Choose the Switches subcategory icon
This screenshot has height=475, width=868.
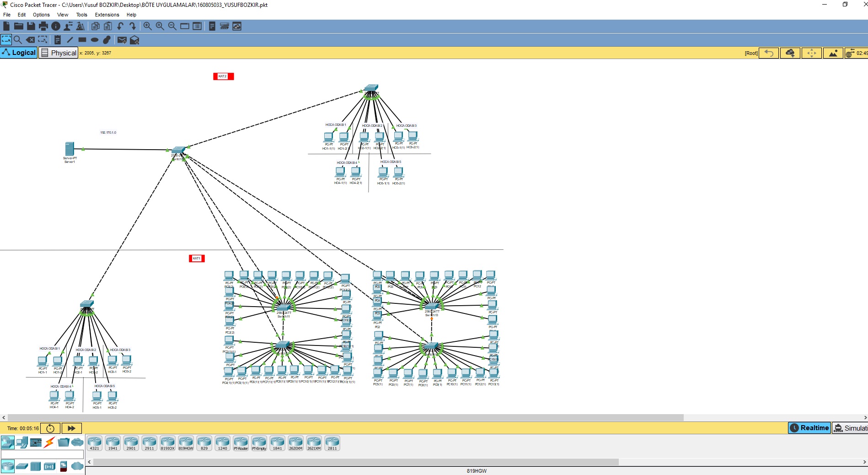point(21,466)
